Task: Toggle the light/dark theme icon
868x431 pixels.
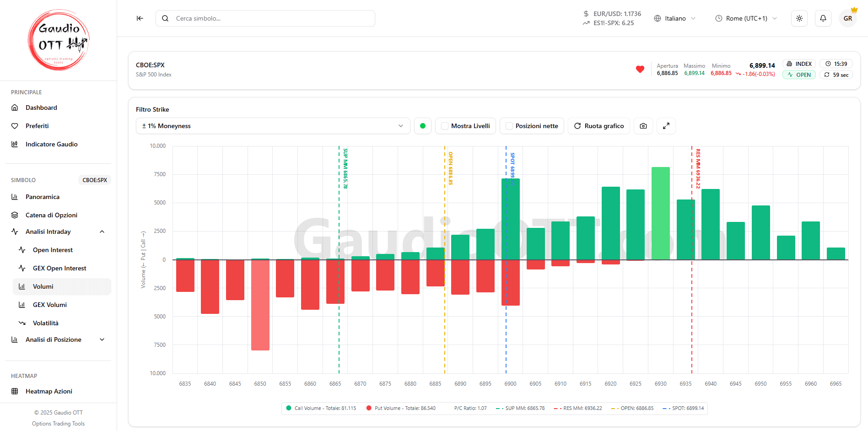Action: coord(799,18)
